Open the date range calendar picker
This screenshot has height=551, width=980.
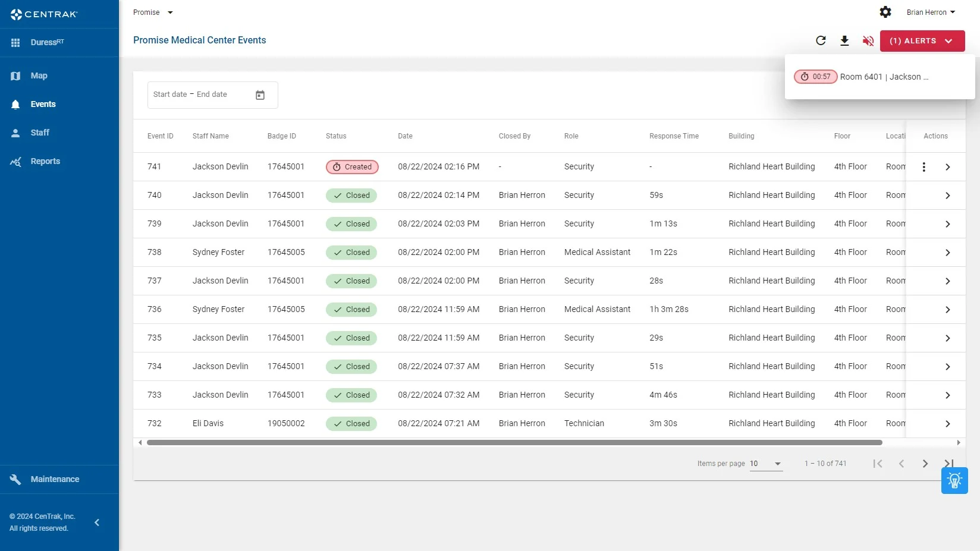click(260, 95)
